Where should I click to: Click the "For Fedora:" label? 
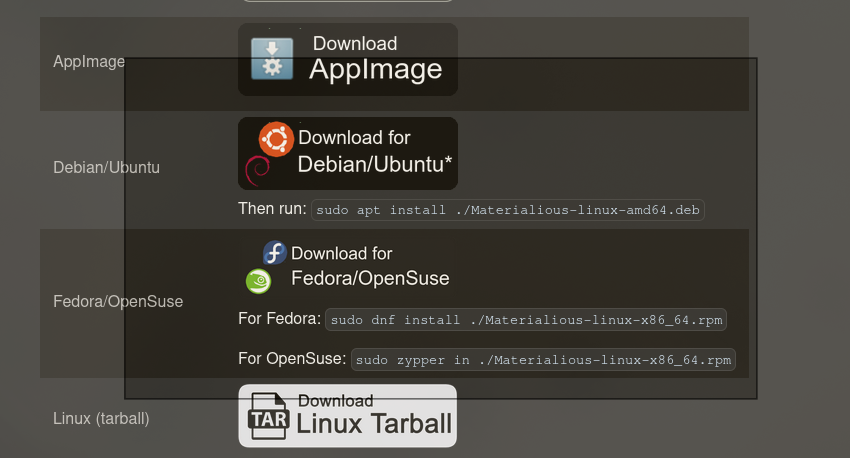pyautogui.click(x=280, y=319)
